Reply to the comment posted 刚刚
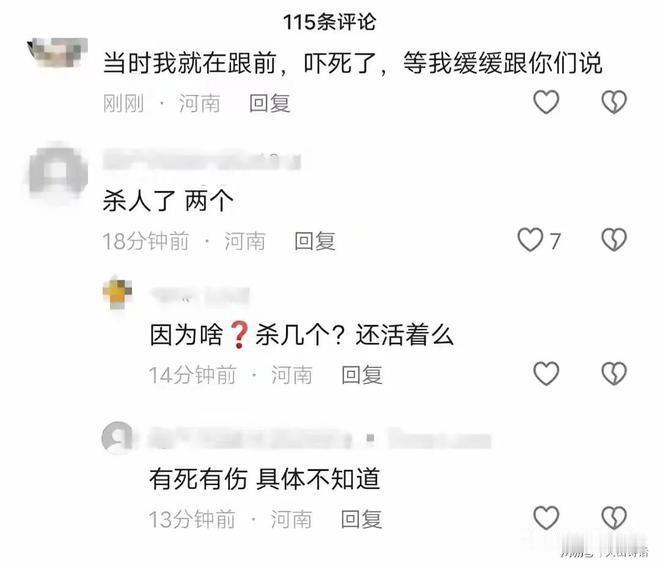 (x=269, y=104)
